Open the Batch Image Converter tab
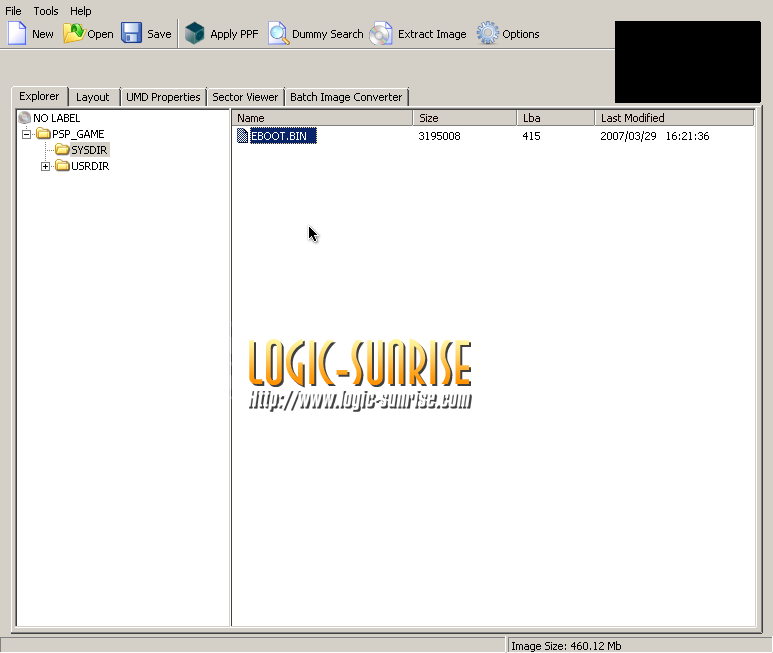Viewport: 773px width, 653px height. [x=346, y=97]
